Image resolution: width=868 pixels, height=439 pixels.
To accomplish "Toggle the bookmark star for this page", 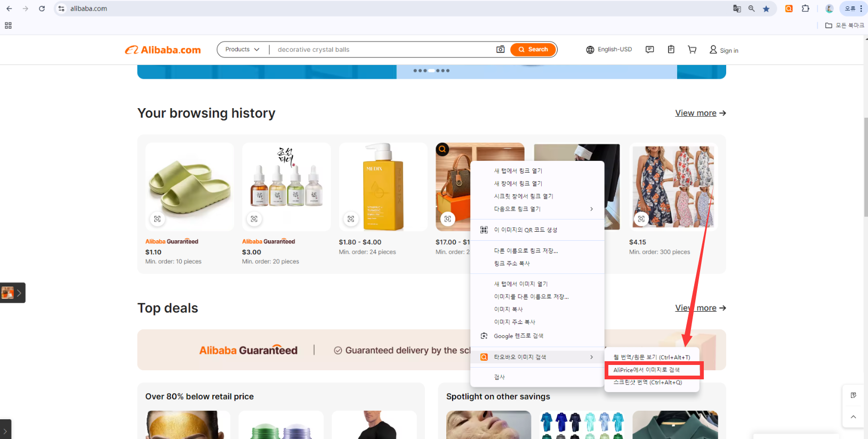I will point(766,9).
